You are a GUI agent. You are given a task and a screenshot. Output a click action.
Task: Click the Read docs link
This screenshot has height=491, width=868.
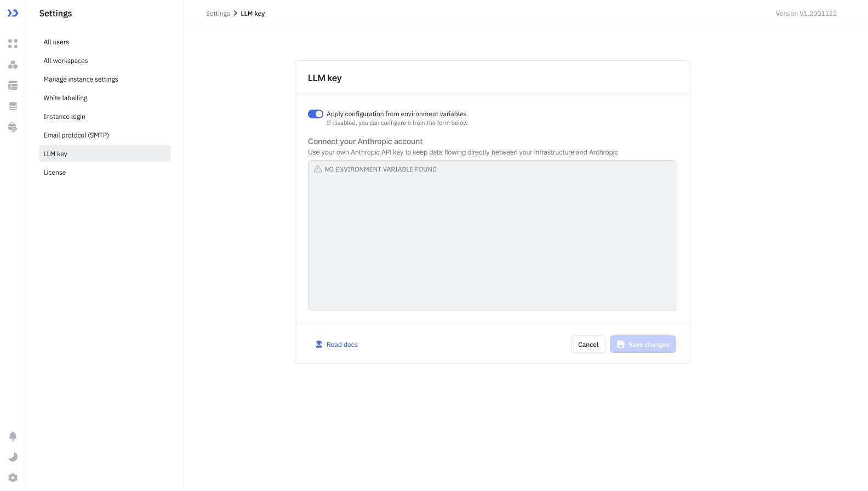point(341,345)
